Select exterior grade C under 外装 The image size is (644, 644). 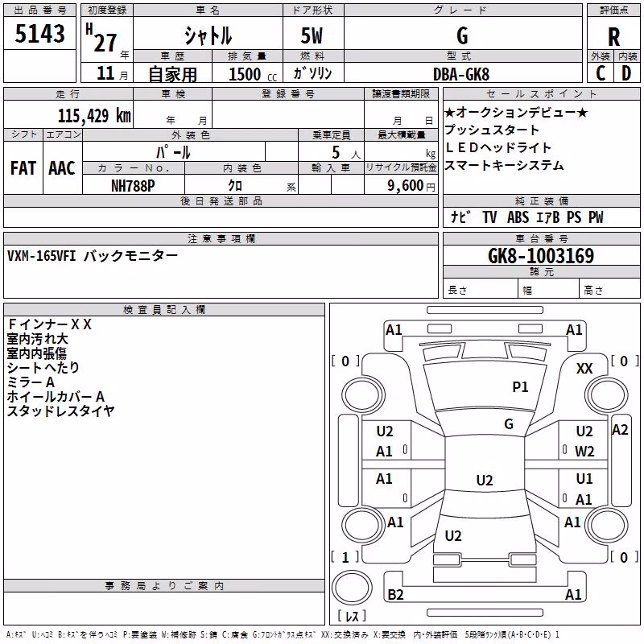coord(601,73)
